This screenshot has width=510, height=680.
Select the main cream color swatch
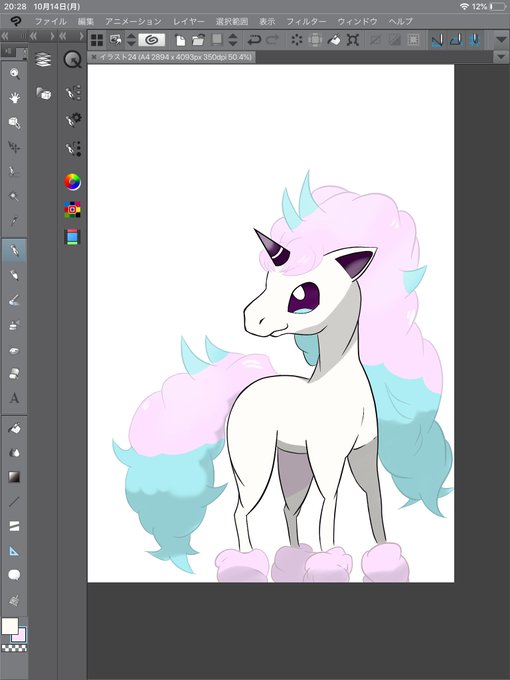(x=10, y=626)
